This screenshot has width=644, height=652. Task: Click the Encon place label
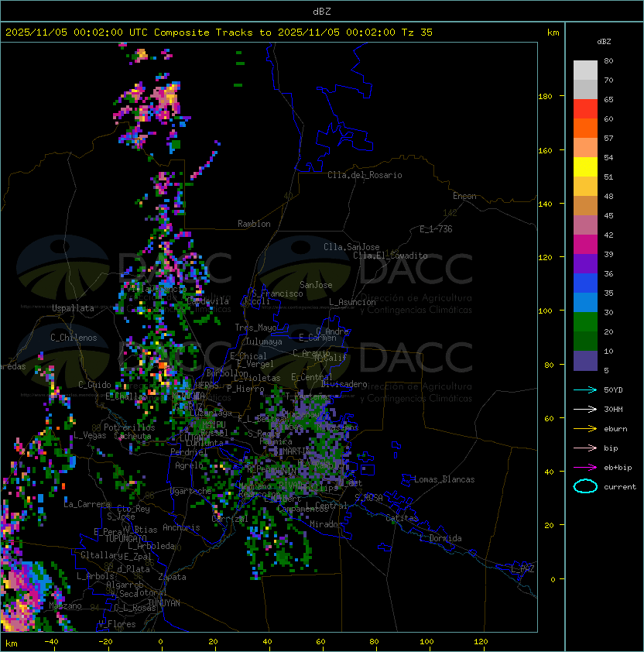[464, 196]
